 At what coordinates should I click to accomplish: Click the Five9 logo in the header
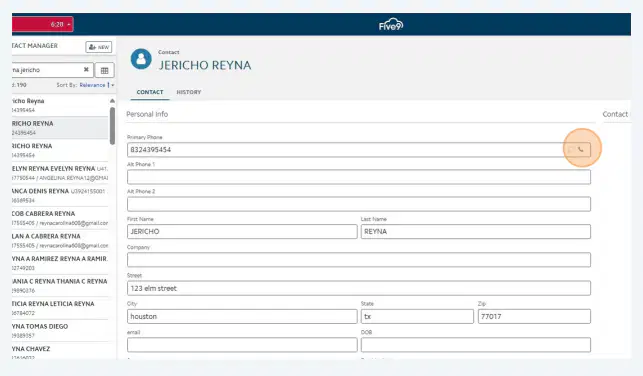391,25
